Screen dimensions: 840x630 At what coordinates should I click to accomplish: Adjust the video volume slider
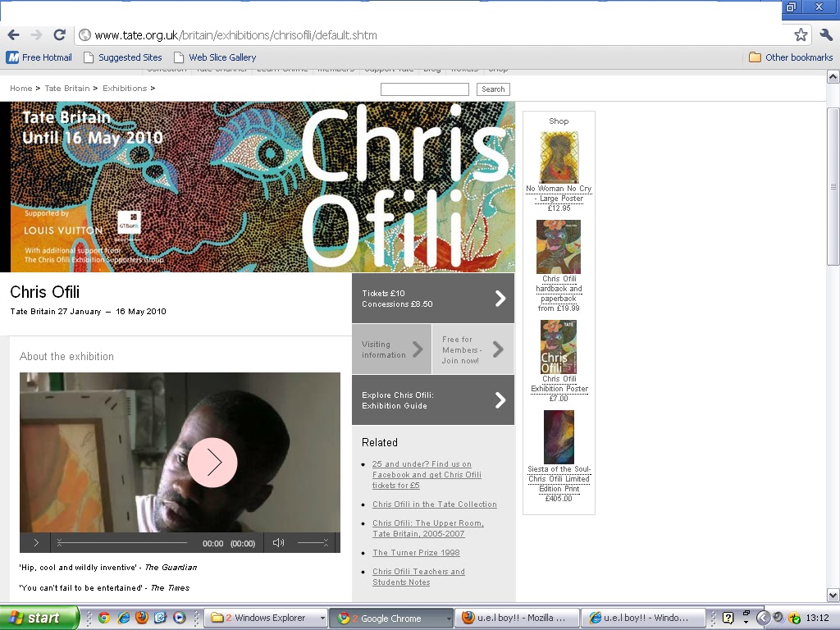coord(313,543)
